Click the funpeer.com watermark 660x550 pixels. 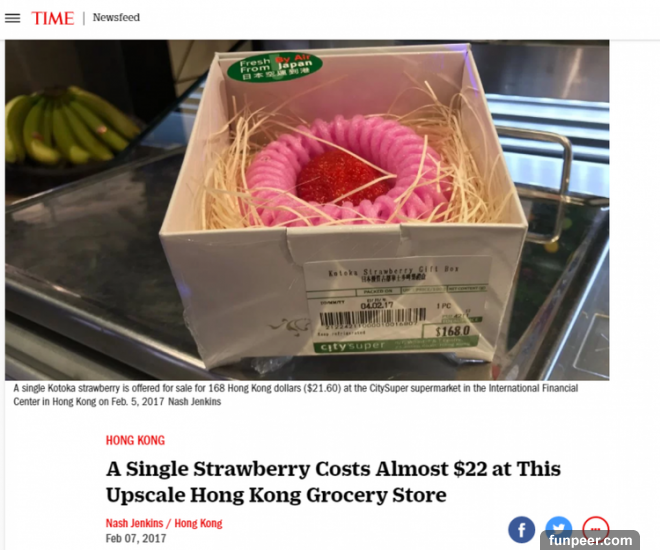[x=590, y=540]
